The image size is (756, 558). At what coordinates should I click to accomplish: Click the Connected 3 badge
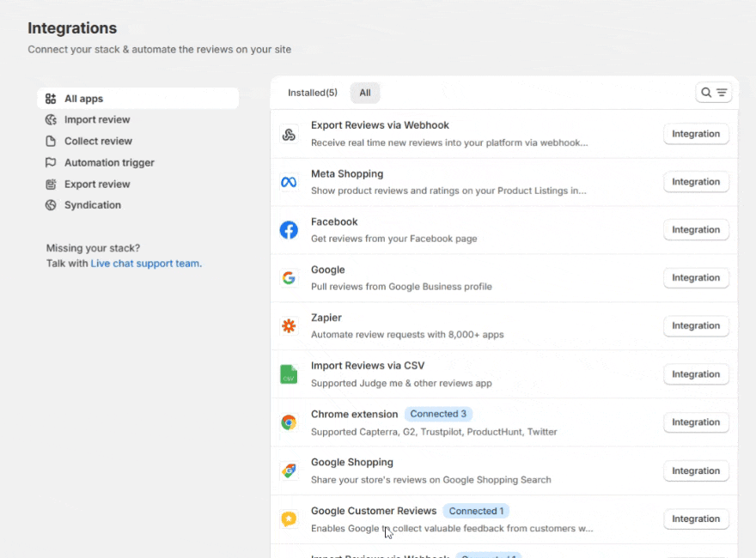pyautogui.click(x=438, y=414)
